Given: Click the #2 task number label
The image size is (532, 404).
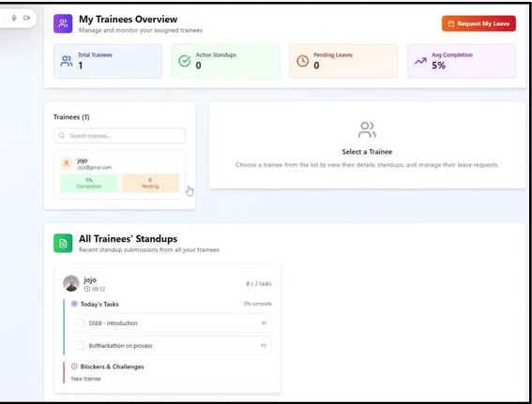Looking at the screenshot, I should (264, 345).
